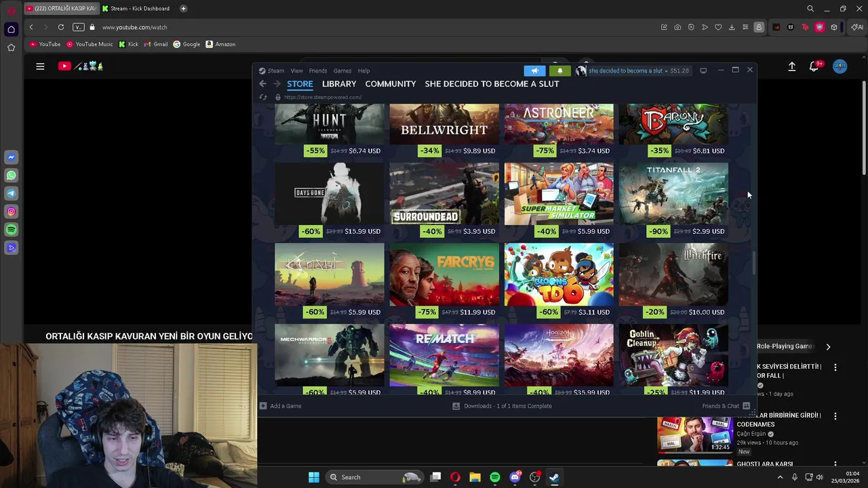
Task: Switch to the LIBRARY tab
Action: (x=339, y=83)
